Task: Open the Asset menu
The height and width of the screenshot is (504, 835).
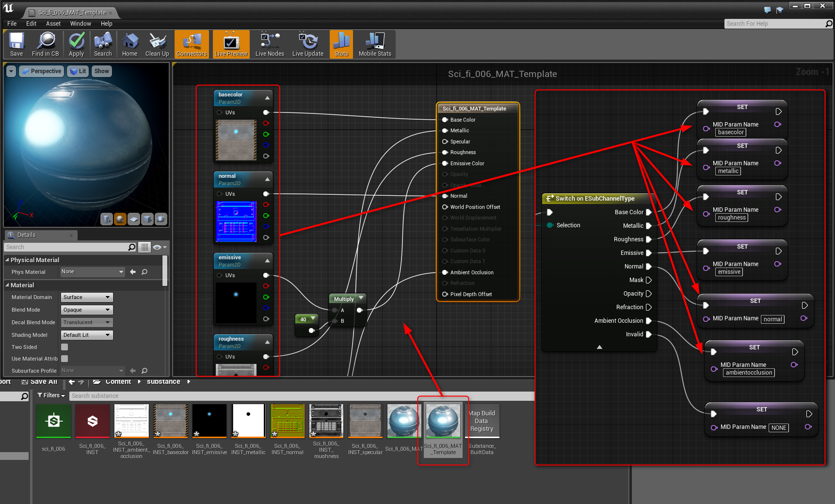Action: point(53,24)
